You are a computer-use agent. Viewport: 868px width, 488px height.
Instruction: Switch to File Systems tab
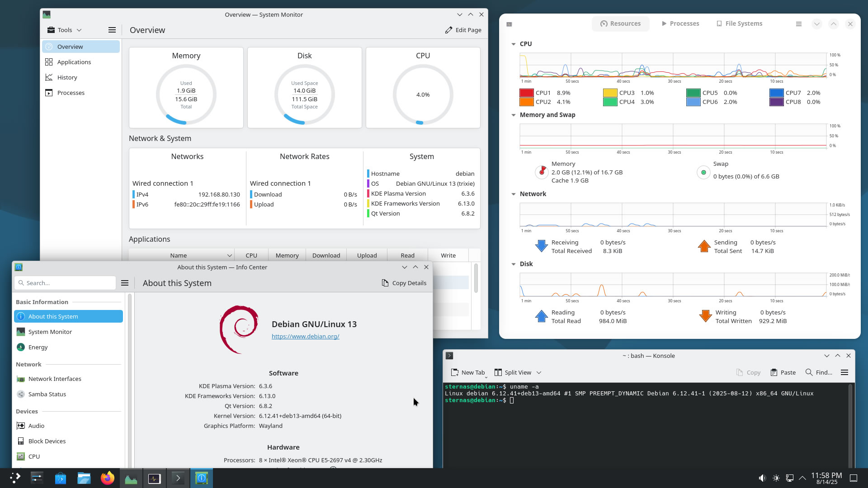click(739, 23)
